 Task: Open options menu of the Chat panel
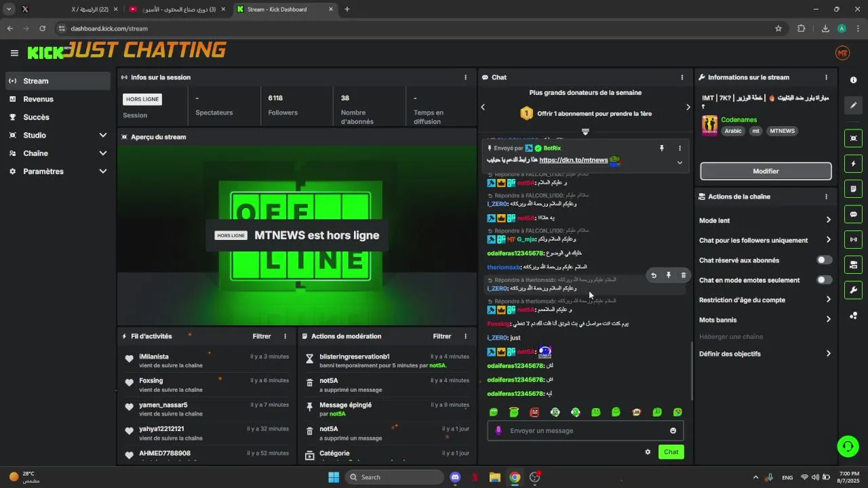pyautogui.click(x=682, y=77)
